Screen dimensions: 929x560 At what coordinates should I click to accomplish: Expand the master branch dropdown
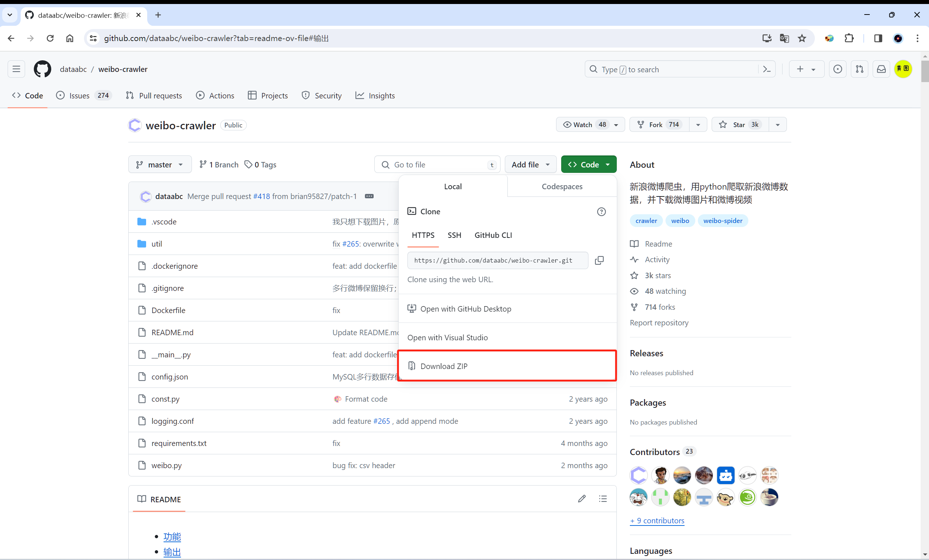(x=160, y=165)
